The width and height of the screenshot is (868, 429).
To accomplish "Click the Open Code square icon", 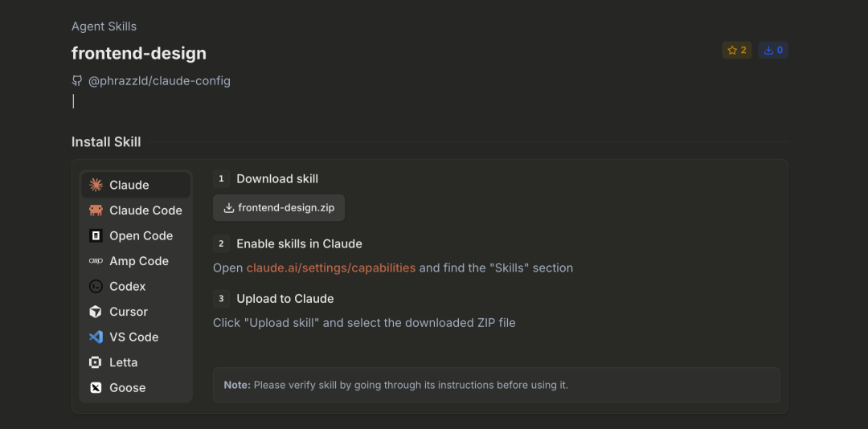I will pyautogui.click(x=96, y=236).
